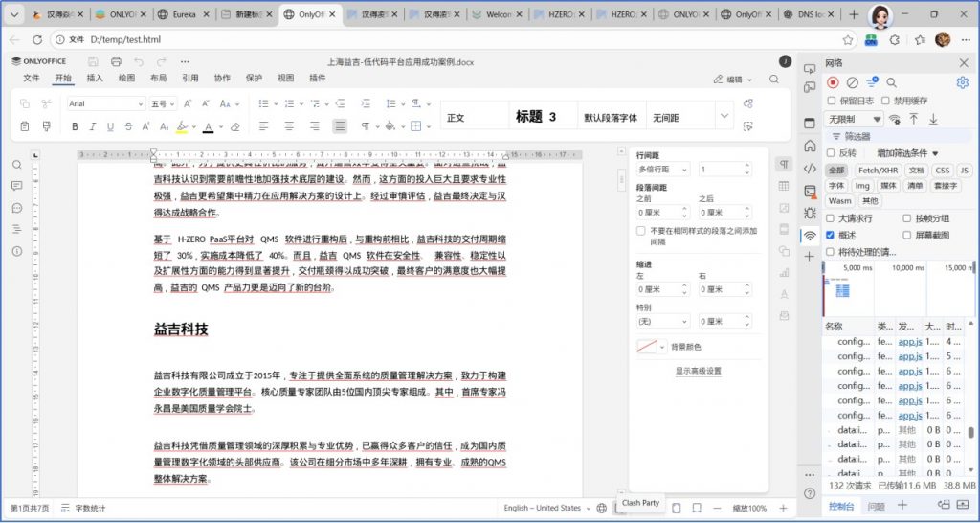
Task: Uncheck the 概述 checkbox
Action: click(x=831, y=235)
